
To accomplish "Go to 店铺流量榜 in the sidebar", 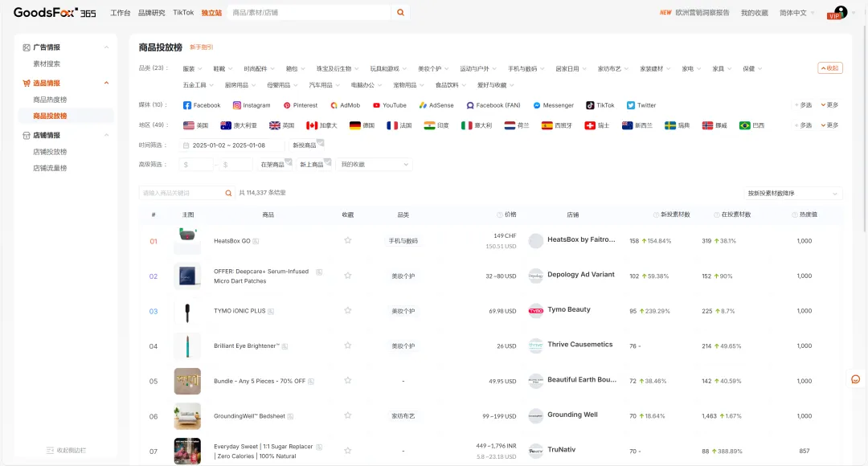I will point(50,168).
